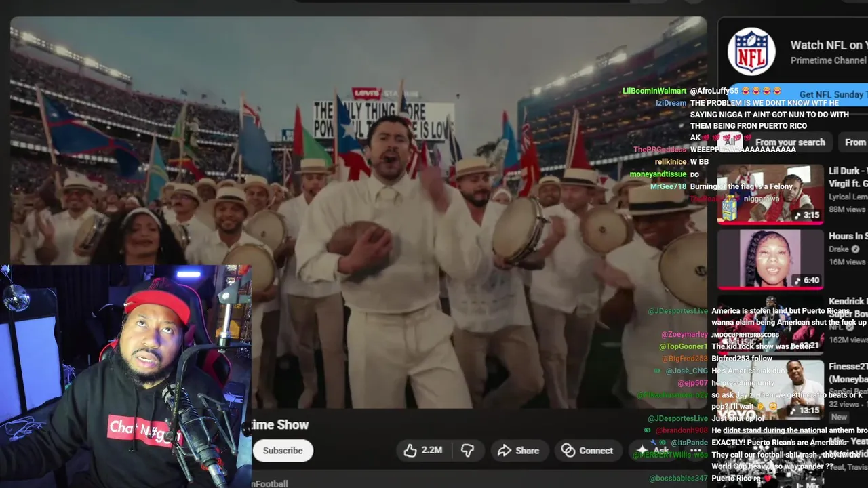Click chat username @bossbabies347

[x=678, y=478]
